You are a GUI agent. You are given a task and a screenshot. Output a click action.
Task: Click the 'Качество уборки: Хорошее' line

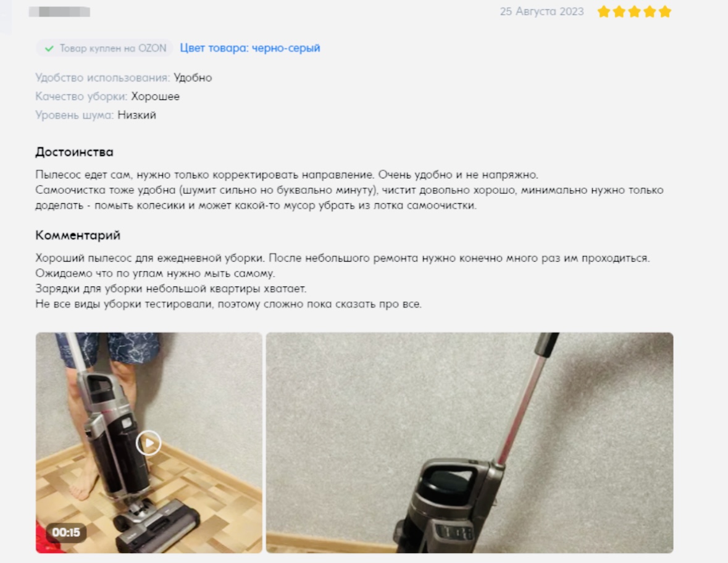click(107, 96)
